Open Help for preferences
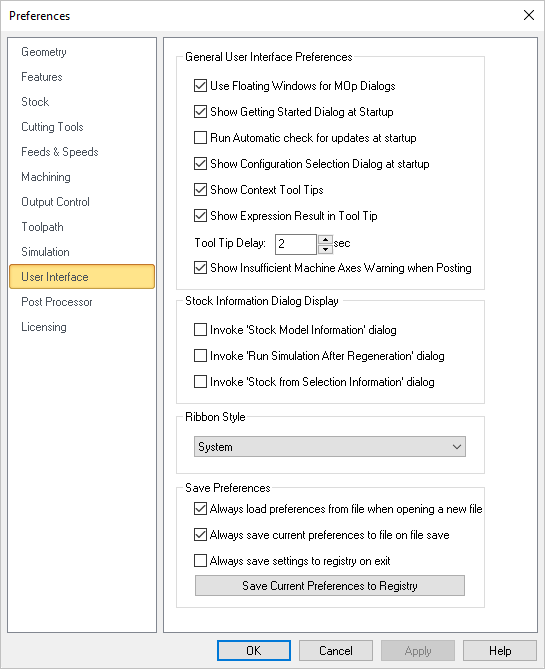Image resolution: width=545 pixels, height=669 pixels. [x=500, y=651]
